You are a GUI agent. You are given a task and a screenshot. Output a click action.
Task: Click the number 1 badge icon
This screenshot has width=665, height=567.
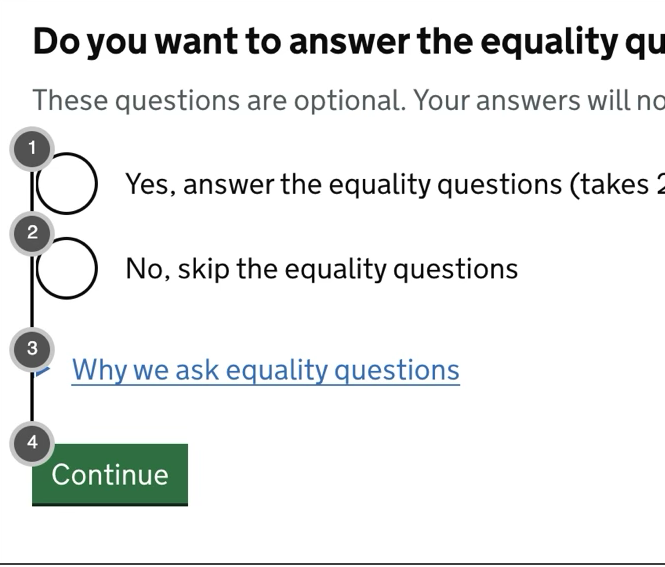click(32, 149)
